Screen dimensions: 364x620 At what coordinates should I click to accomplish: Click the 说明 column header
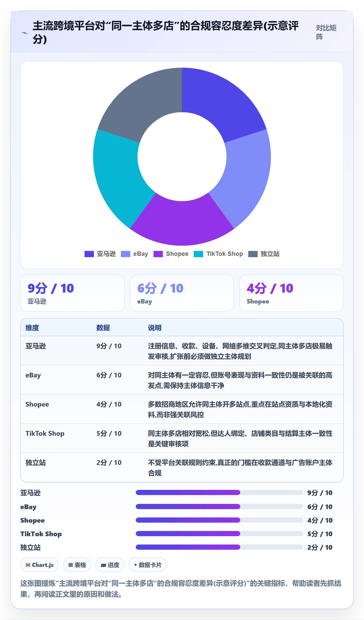coord(155,328)
